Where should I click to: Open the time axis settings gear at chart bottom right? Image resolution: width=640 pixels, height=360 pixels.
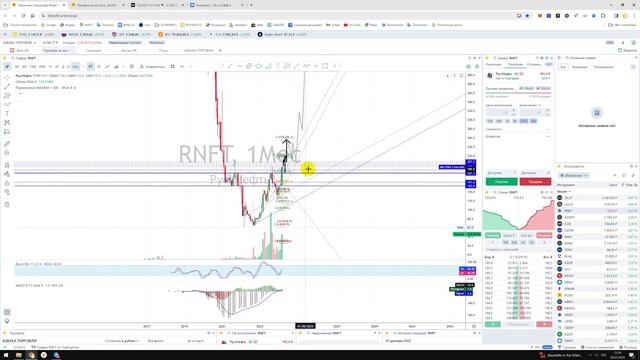(x=473, y=326)
